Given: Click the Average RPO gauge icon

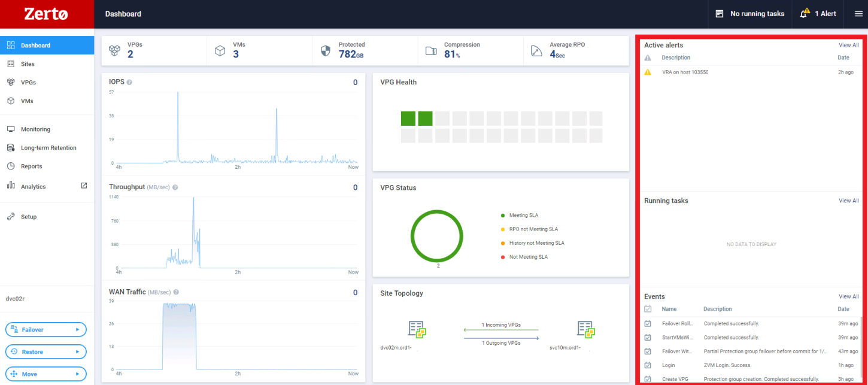Looking at the screenshot, I should point(536,51).
